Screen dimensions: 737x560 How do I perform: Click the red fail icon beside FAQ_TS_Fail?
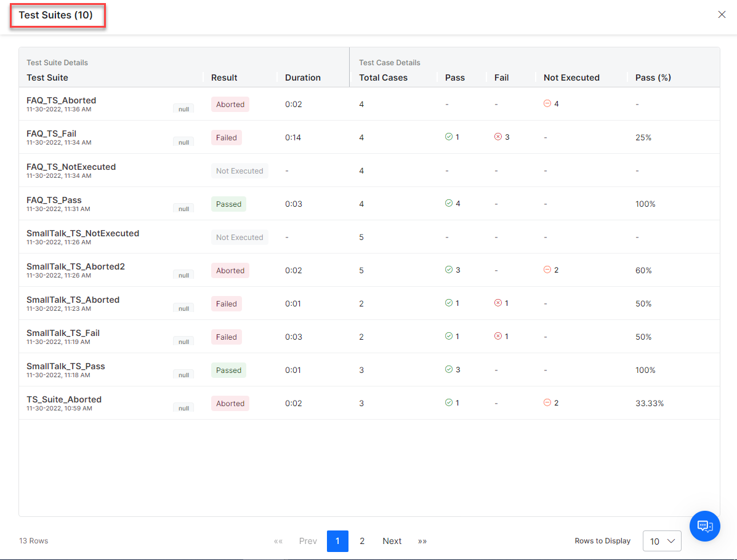pos(497,137)
